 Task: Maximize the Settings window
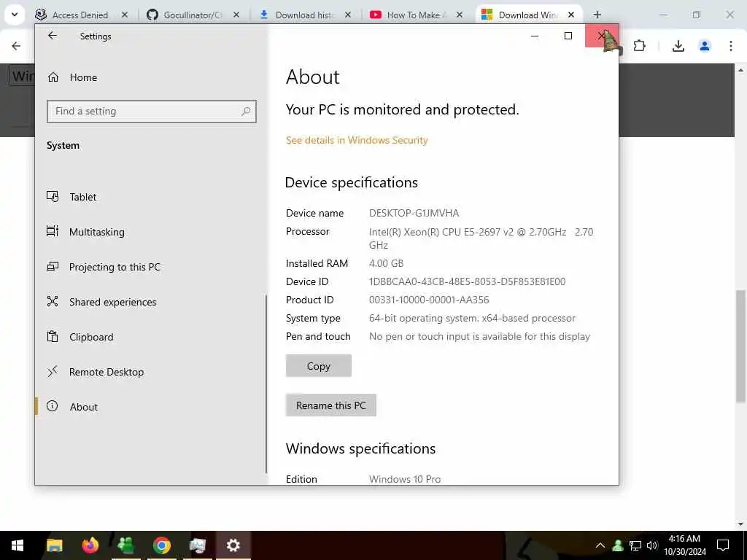(x=568, y=36)
